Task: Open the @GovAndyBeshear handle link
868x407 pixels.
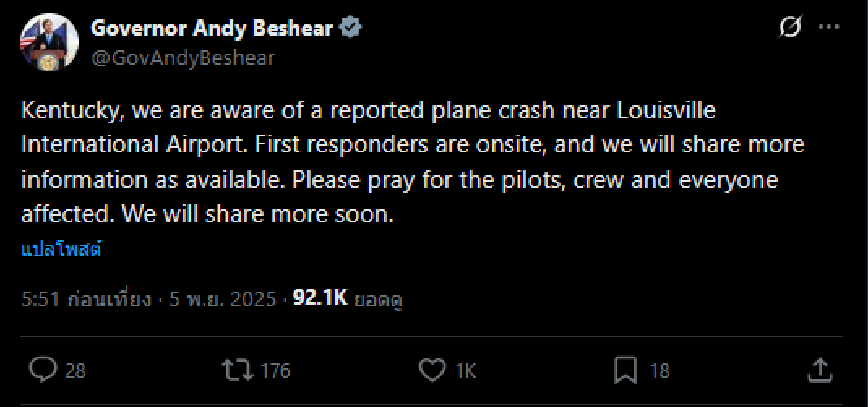Action: [x=183, y=58]
